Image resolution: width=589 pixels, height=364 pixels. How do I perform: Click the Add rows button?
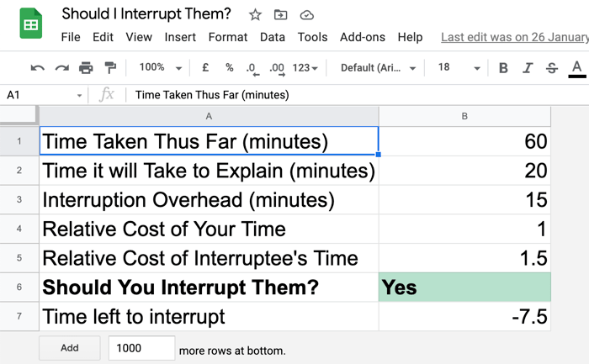tap(70, 348)
